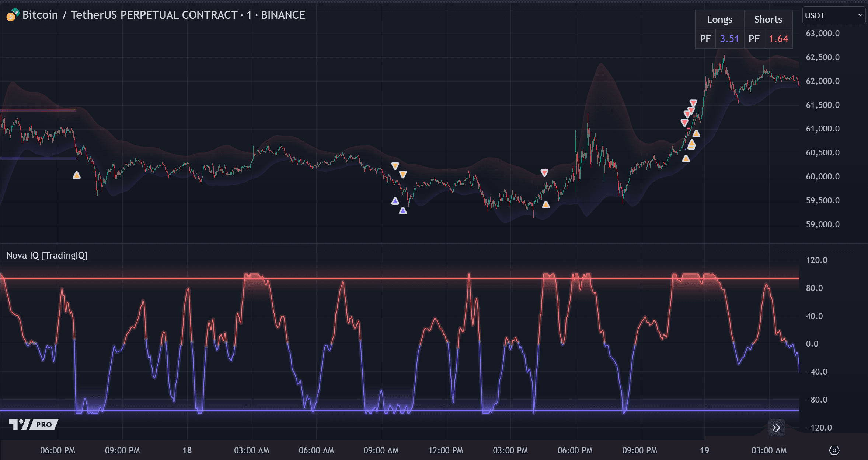868x460 pixels.
Task: Click the TradingView PRO logo
Action: [x=34, y=425]
